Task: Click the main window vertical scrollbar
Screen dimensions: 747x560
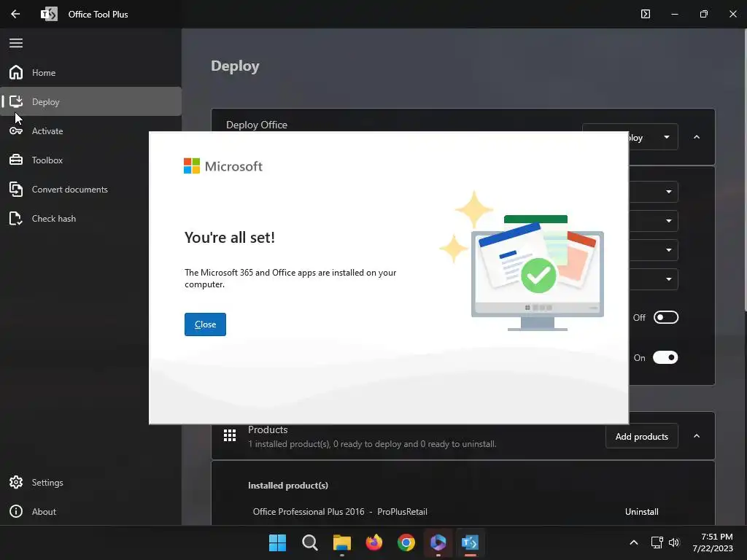Action: click(x=745, y=171)
